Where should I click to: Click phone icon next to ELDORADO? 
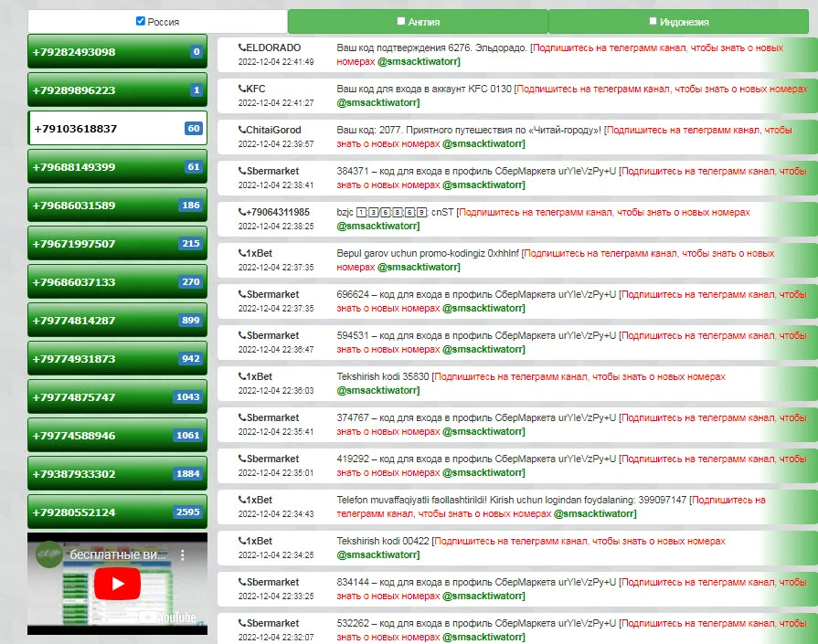click(x=242, y=48)
